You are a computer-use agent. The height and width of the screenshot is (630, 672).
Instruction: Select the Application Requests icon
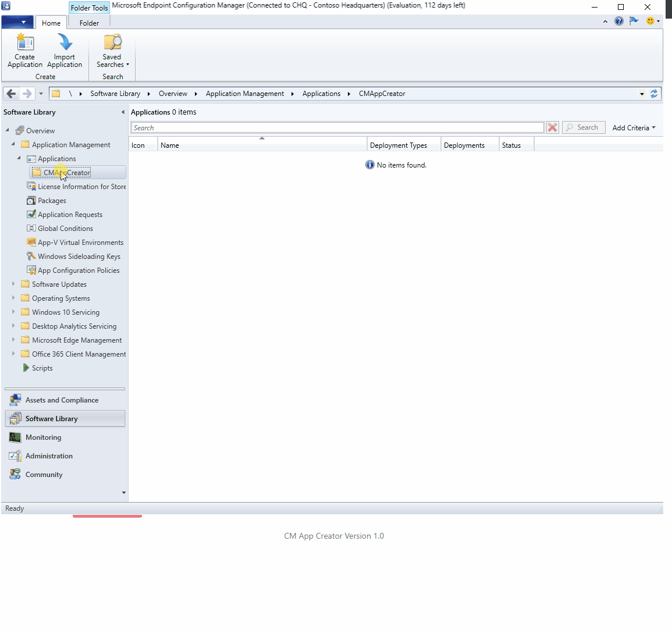(x=31, y=214)
